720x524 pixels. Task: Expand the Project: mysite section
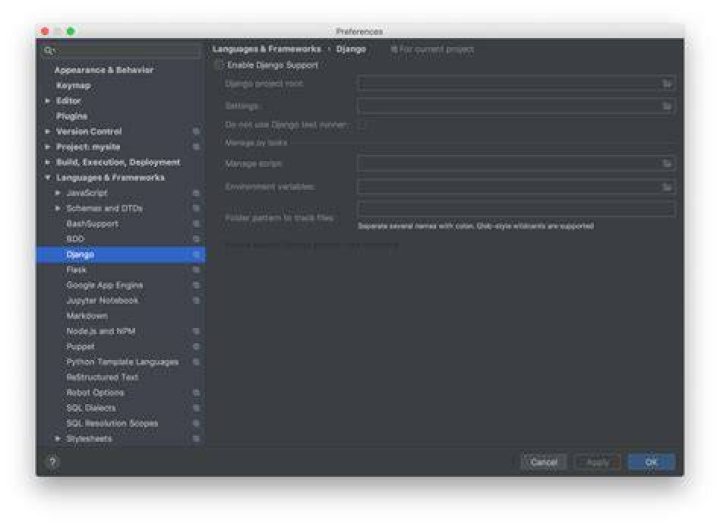click(48, 147)
